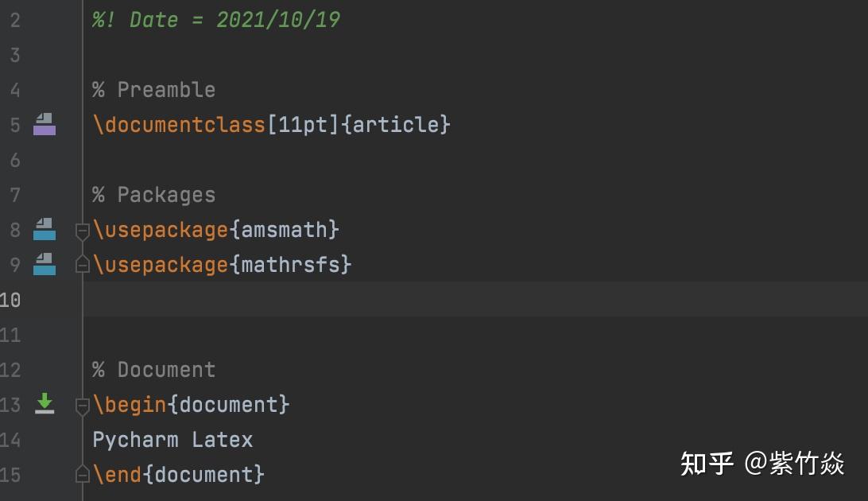Click the mathrsfs package gutter icon
Image resolution: width=868 pixels, height=501 pixels.
pyautogui.click(x=44, y=265)
